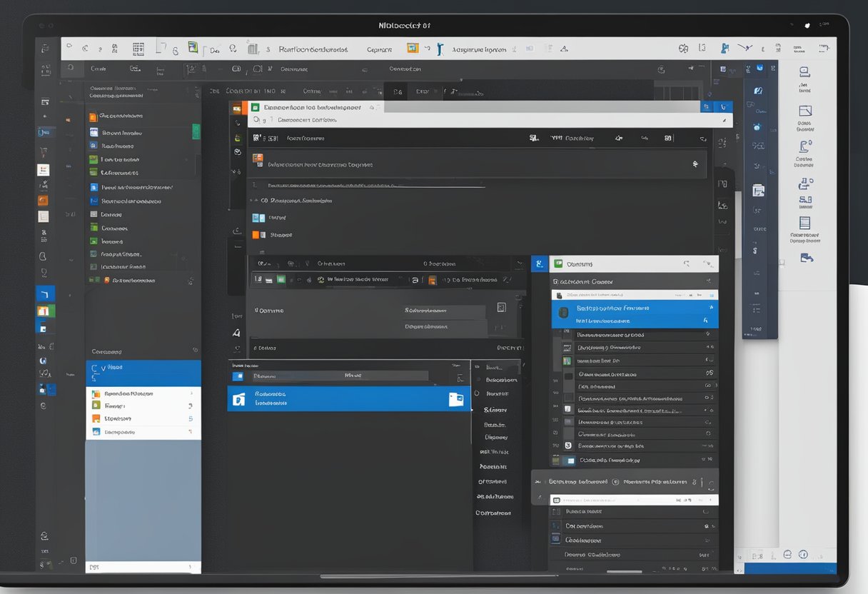The height and width of the screenshot is (594, 868).
Task: Click the lined document icon in right panel
Action: 804,223
